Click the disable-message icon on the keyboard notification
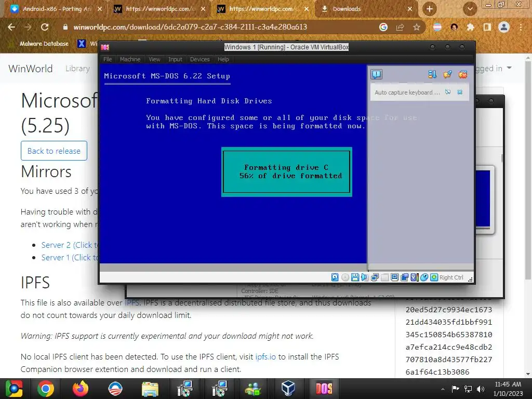 (448, 92)
